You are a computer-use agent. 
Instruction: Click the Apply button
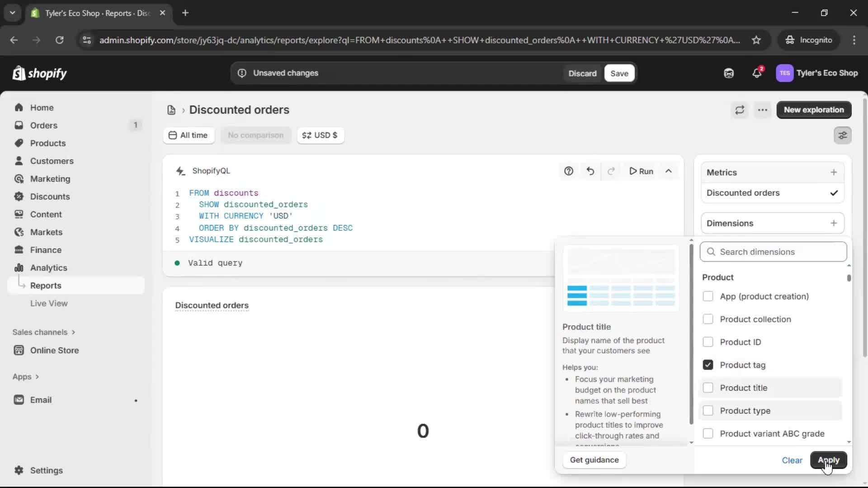coord(828,460)
